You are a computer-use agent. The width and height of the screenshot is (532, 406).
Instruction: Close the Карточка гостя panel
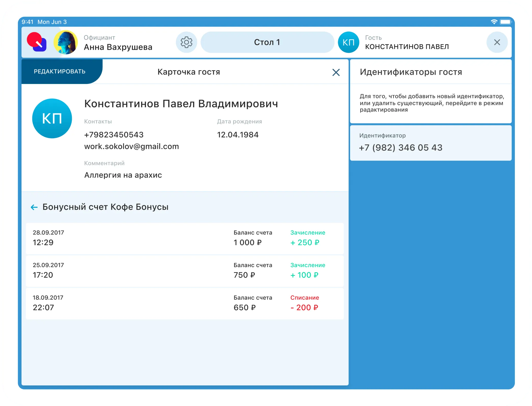coord(336,72)
